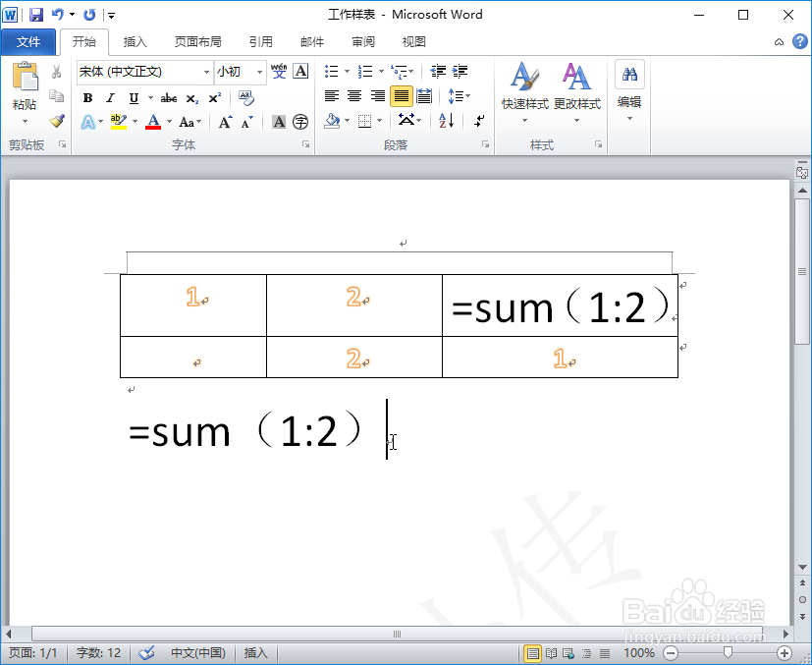
Task: Apply character border icon
Action: [300, 71]
